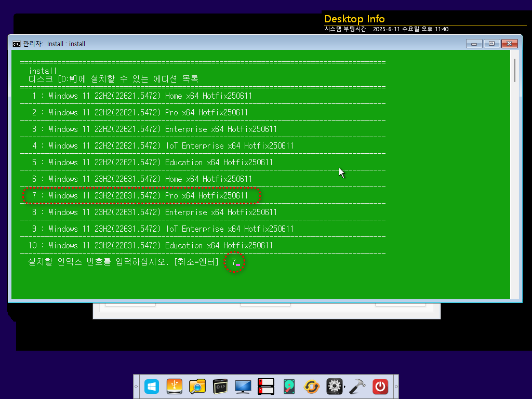Select row 1 Windows 11 22H2 Home x64
This screenshot has height=399, width=532.
(x=142, y=96)
